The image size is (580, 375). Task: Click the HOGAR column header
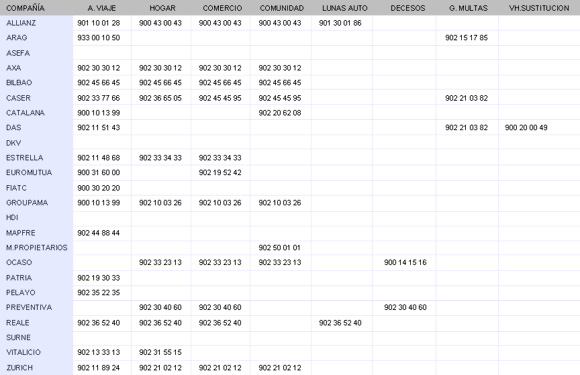[x=162, y=8]
